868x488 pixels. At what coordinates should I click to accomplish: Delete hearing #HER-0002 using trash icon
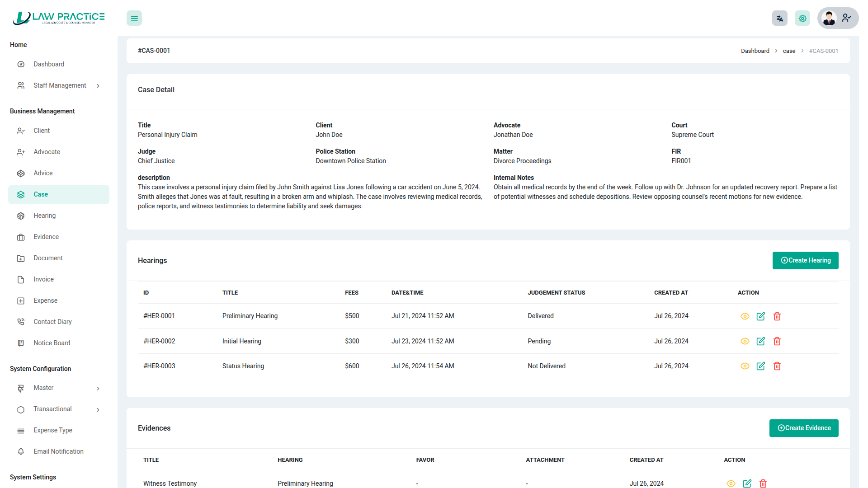(777, 341)
